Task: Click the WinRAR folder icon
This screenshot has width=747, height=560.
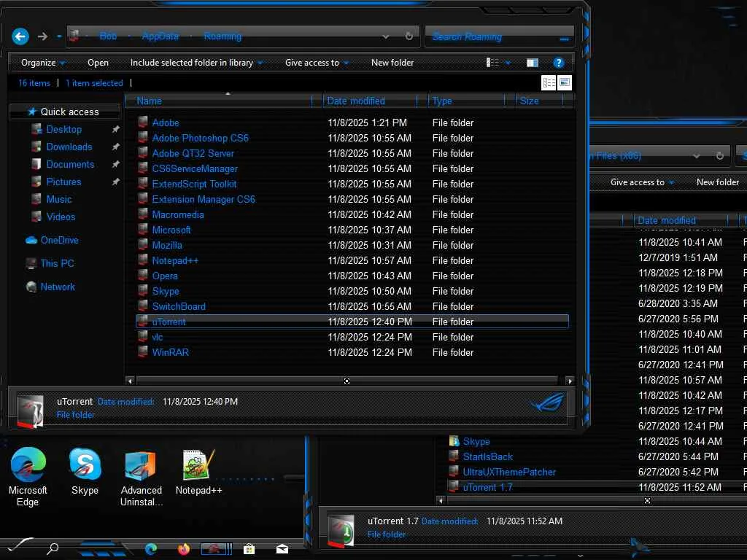Action: [143, 352]
